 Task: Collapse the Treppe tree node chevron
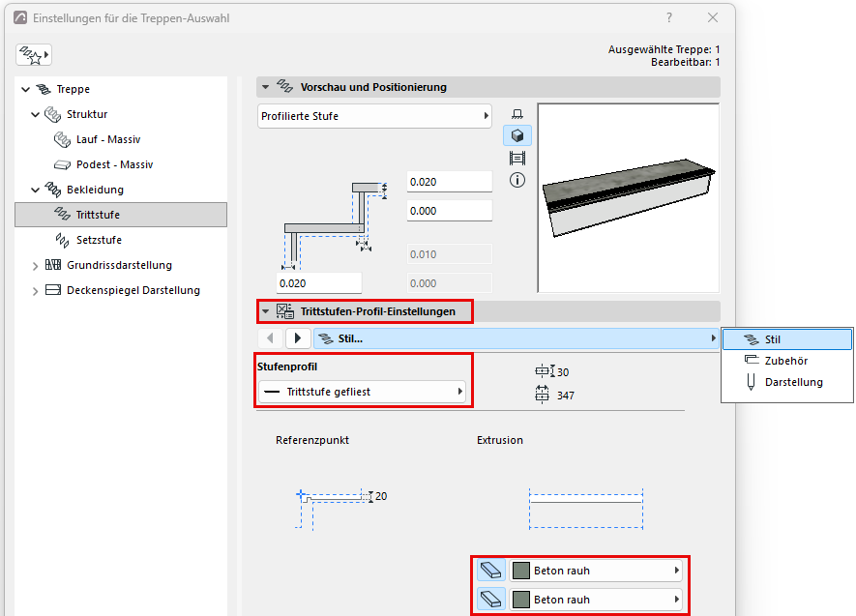point(26,90)
